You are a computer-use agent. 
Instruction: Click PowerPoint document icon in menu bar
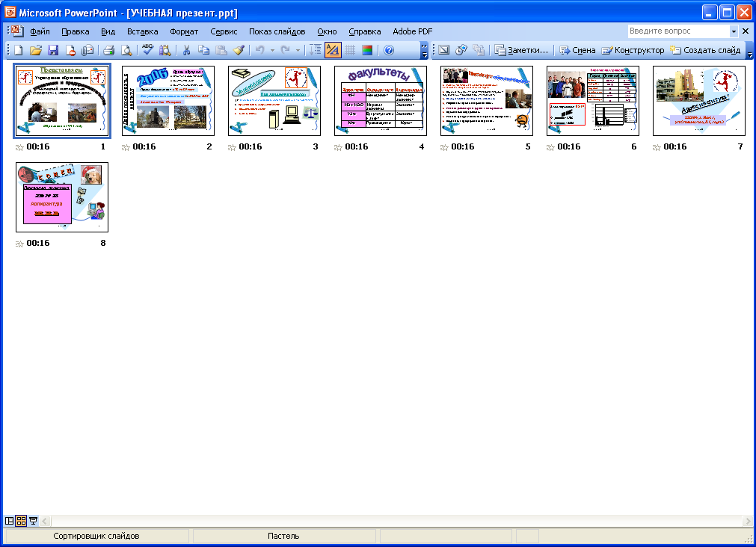tap(18, 31)
